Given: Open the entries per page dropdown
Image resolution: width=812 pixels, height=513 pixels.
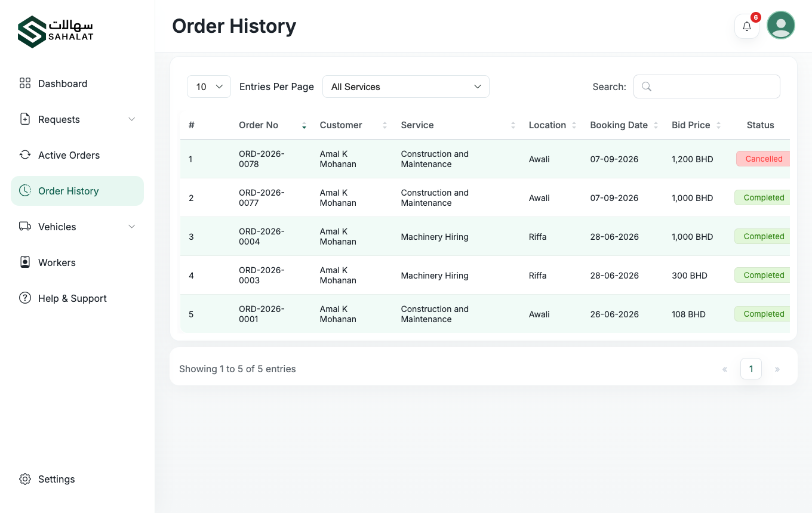Looking at the screenshot, I should click(x=209, y=86).
